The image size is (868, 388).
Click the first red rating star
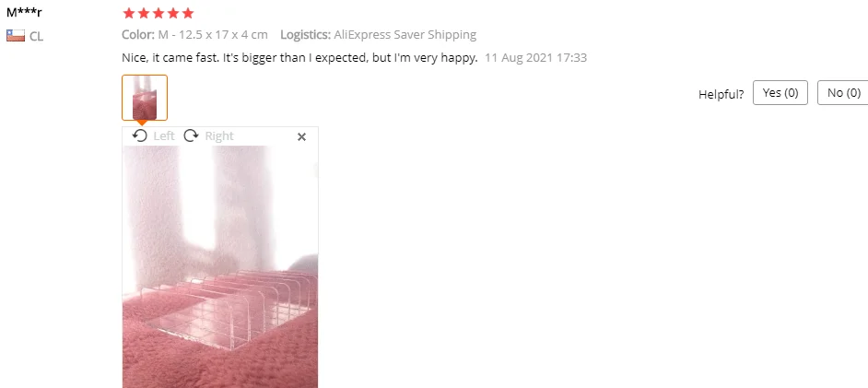pos(128,13)
